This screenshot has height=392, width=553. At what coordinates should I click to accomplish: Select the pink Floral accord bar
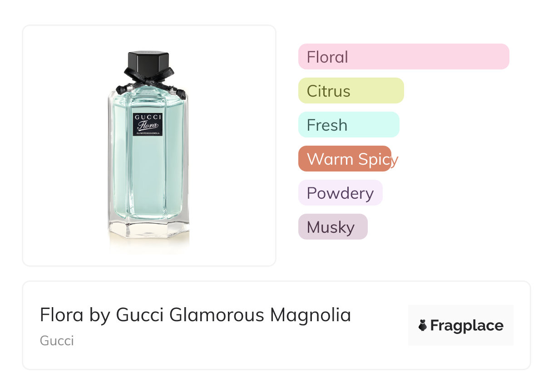point(404,57)
